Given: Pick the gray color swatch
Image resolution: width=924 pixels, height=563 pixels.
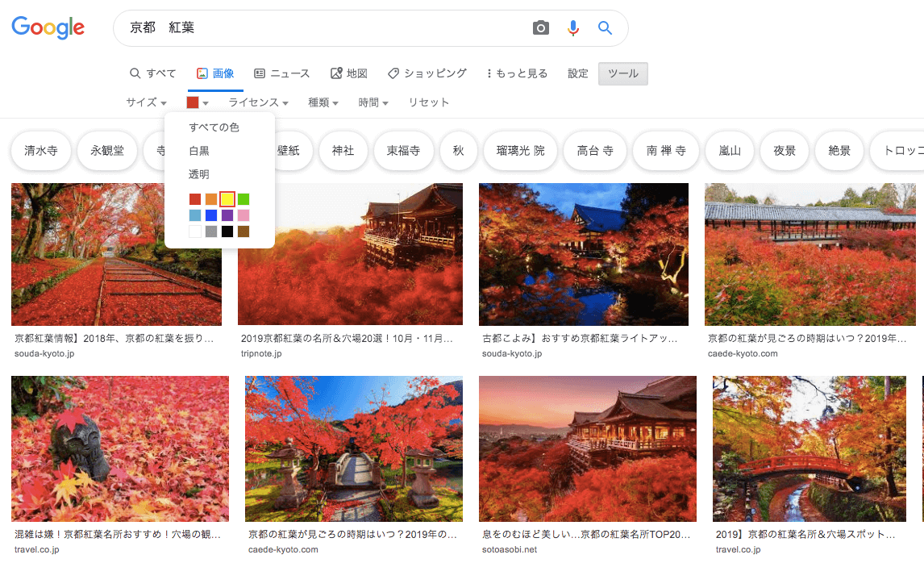Looking at the screenshot, I should (211, 231).
